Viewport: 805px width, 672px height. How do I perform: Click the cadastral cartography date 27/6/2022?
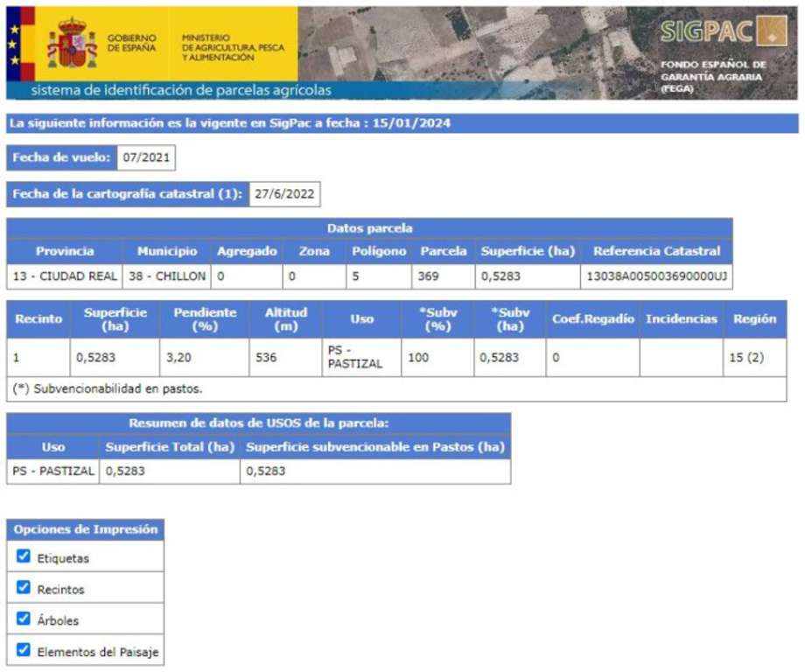point(284,194)
